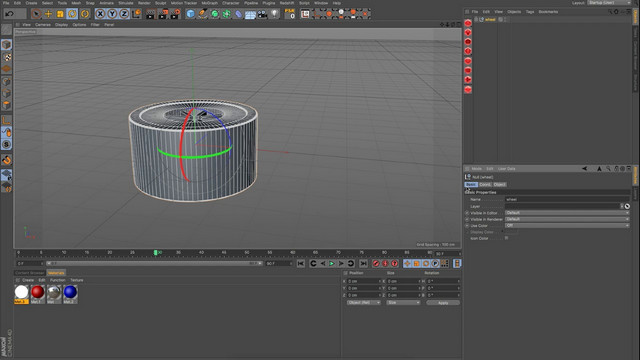Select Texture mode checkered icon

click(x=7, y=57)
